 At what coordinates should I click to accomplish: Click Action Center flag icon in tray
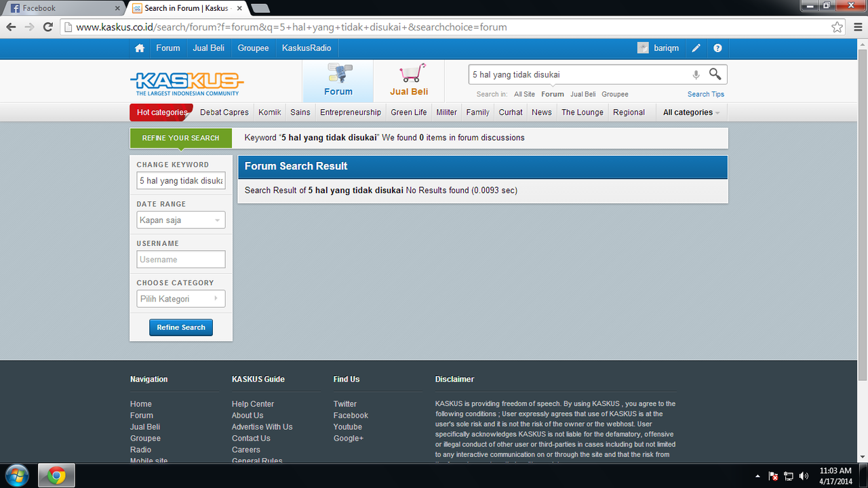pos(773,476)
